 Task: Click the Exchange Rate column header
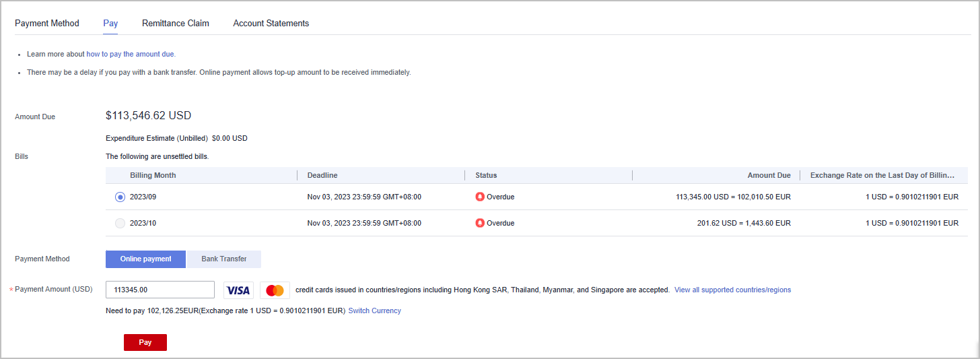[882, 175]
